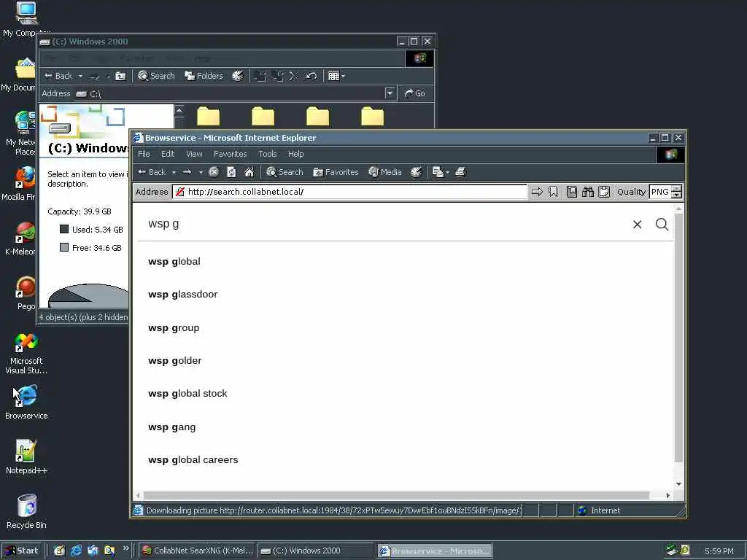Switch to CollabNet SearXNG taskbar button
The image size is (747, 560).
coord(198,551)
